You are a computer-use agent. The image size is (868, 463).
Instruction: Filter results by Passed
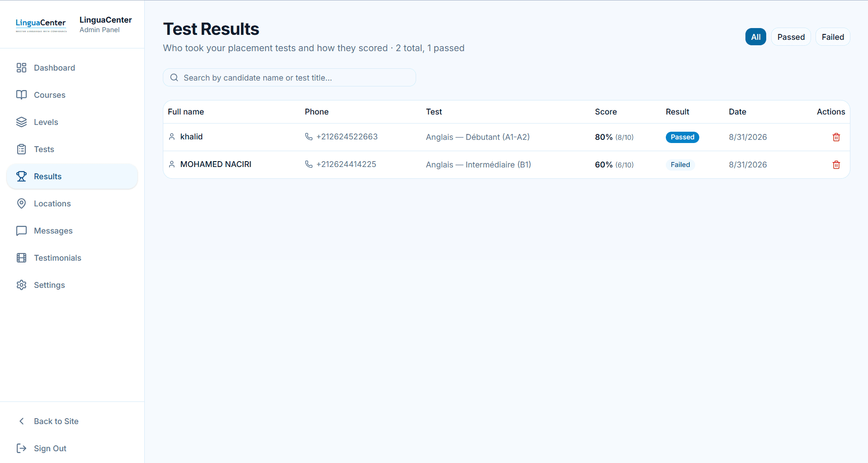[x=791, y=37]
